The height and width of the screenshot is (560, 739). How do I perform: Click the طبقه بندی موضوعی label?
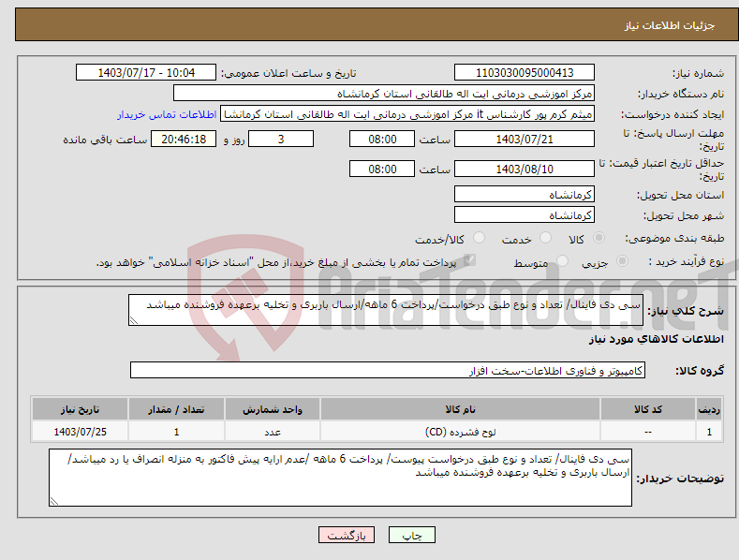click(674, 239)
